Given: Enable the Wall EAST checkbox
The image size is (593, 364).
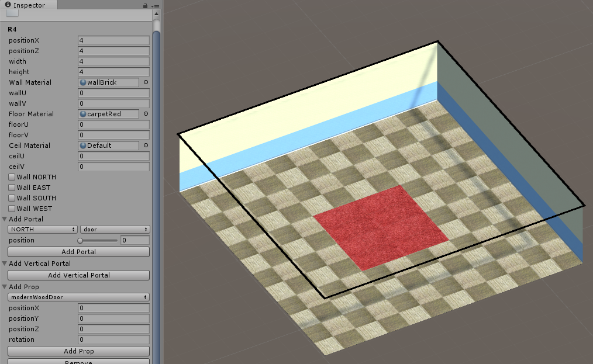Looking at the screenshot, I should (12, 188).
